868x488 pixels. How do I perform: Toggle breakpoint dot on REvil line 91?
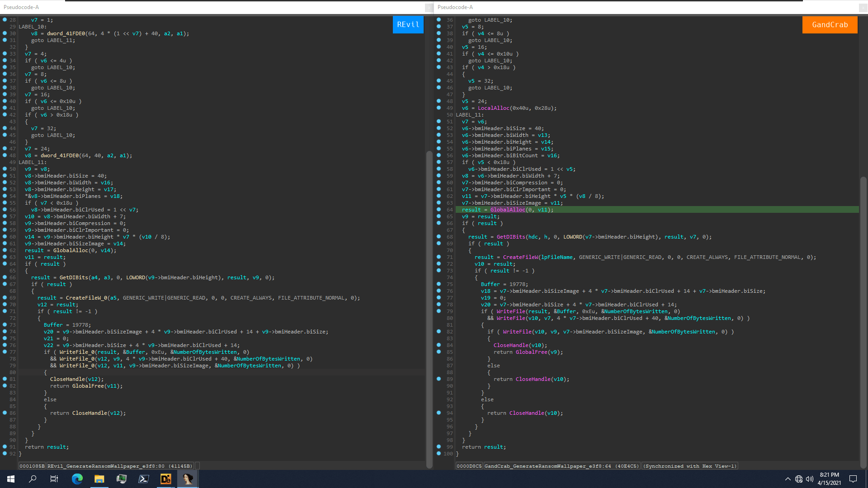point(5,447)
